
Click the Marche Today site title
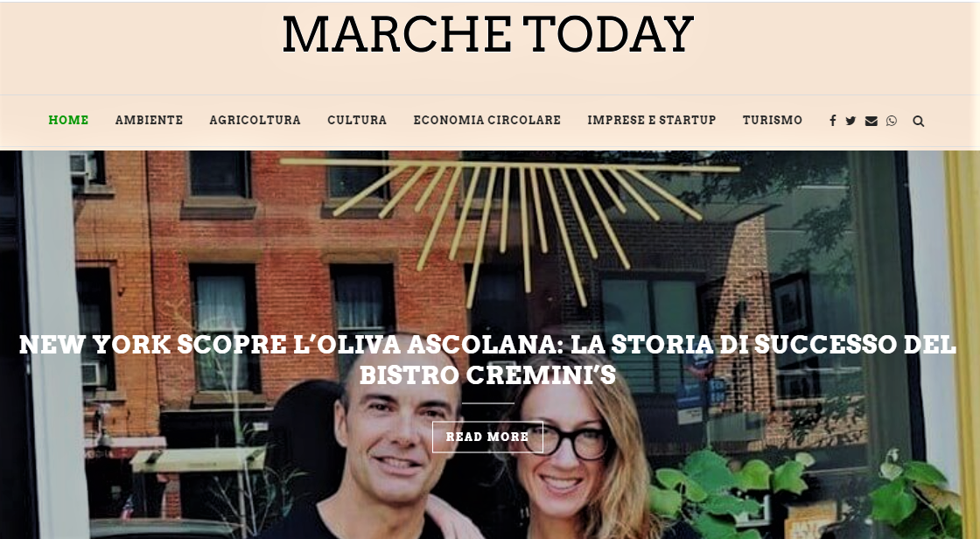[x=488, y=34]
